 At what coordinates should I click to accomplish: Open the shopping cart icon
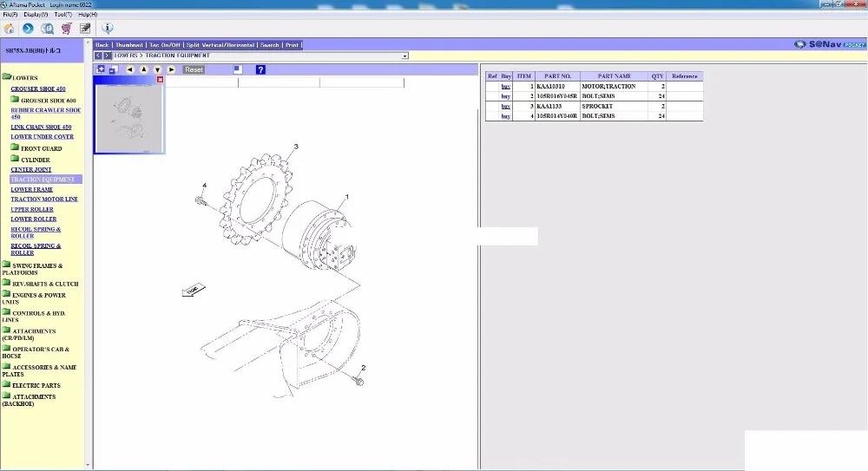coord(67,29)
